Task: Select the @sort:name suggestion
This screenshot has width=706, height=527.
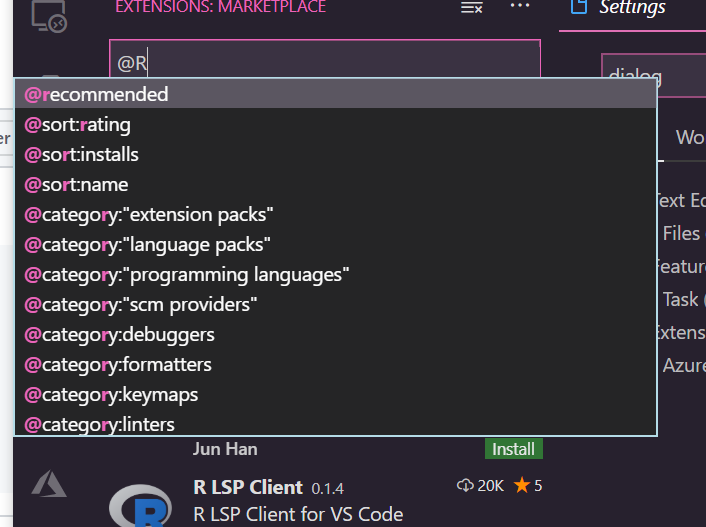Action: [335, 185]
